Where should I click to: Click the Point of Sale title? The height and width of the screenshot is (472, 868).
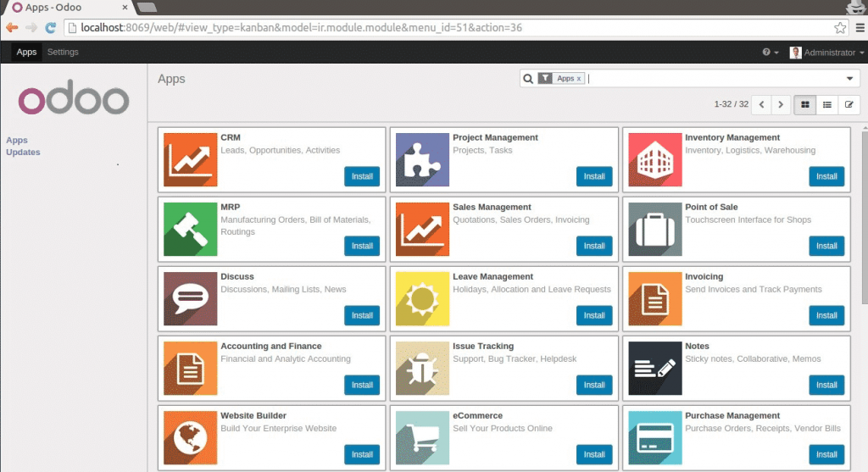point(711,207)
